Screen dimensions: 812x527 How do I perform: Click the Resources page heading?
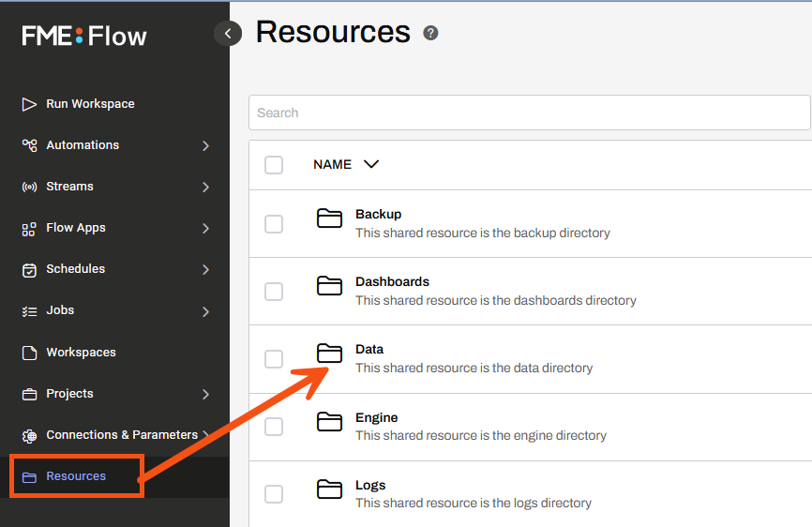(x=333, y=32)
